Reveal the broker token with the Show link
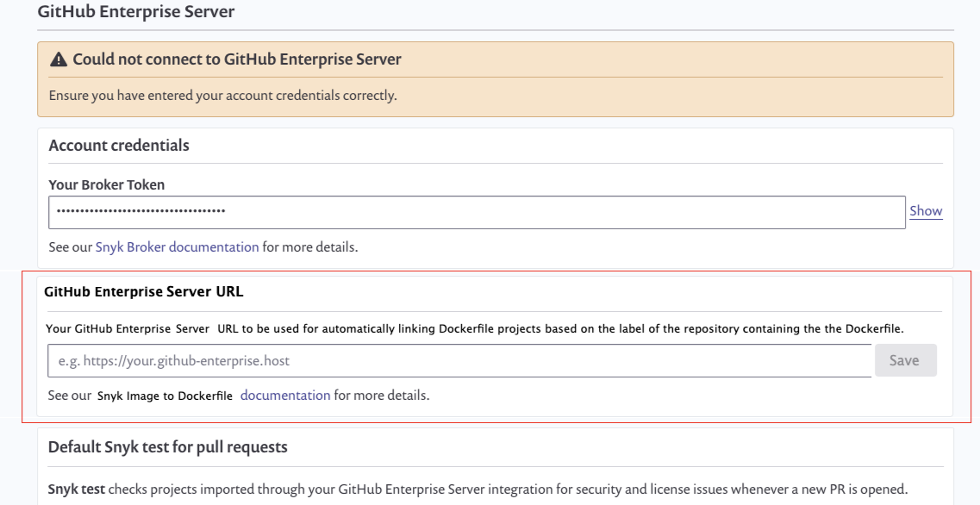 tap(925, 211)
